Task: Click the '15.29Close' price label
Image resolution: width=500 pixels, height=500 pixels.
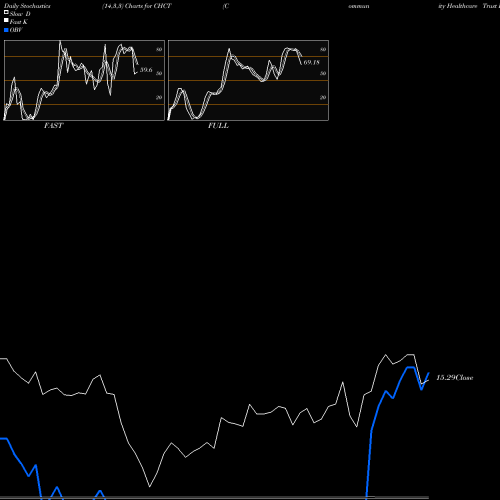Action: [x=455, y=378]
